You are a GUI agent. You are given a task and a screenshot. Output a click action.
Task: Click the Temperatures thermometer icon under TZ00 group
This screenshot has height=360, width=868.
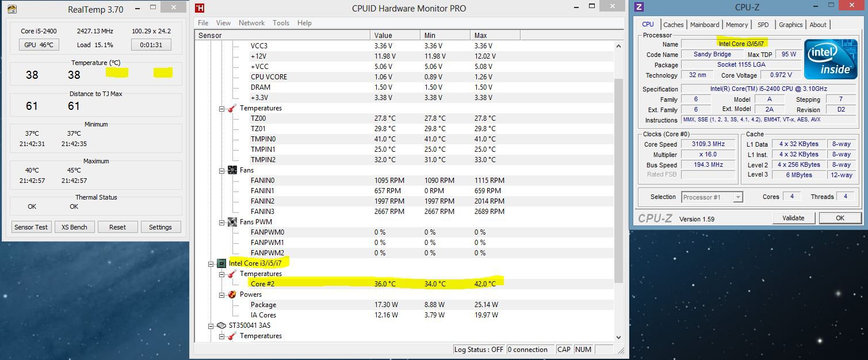(x=231, y=108)
